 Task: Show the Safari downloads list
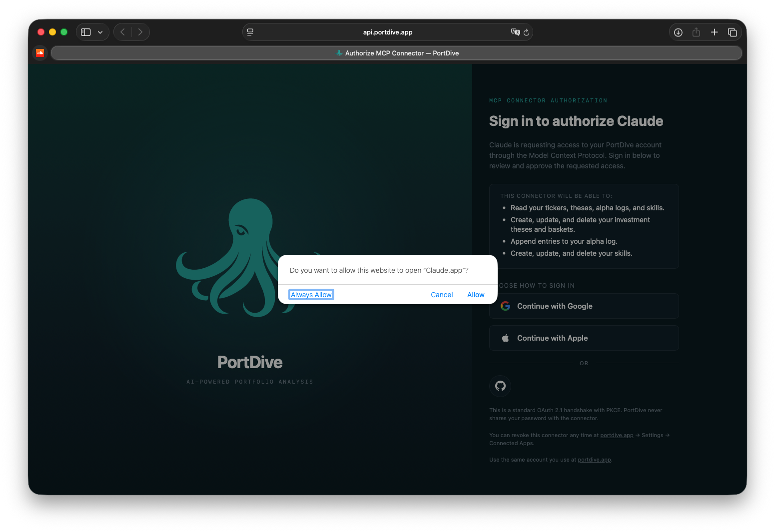(x=678, y=32)
